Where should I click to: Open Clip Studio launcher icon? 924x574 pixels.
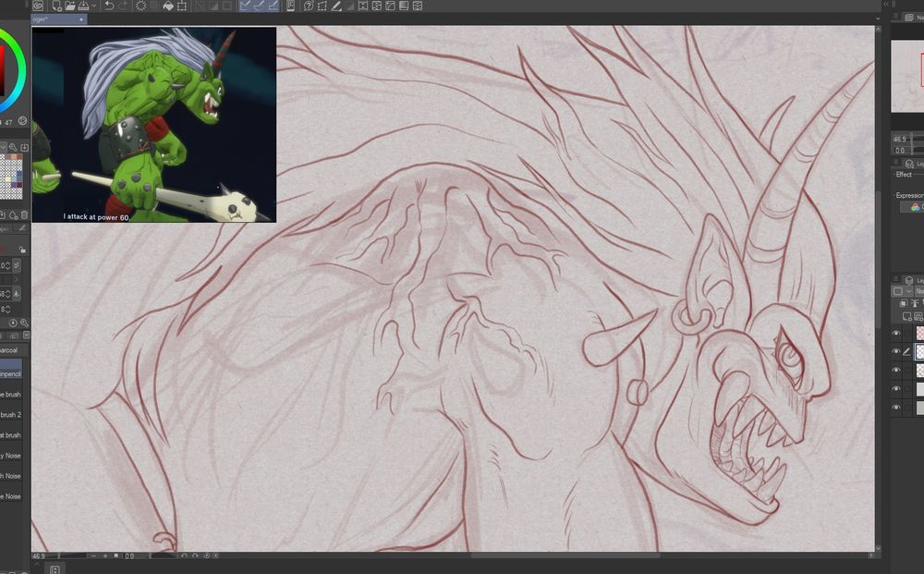38,6
